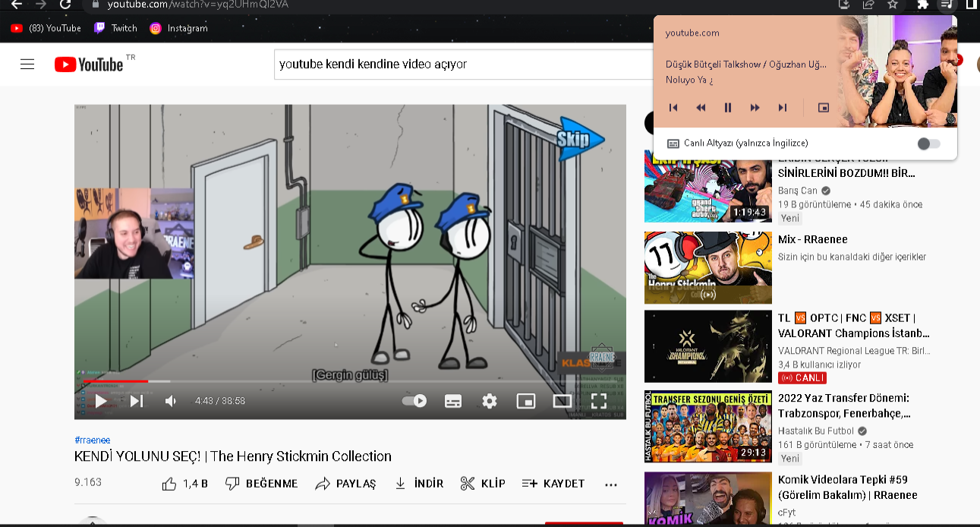Create a clip with KLİP

(x=483, y=484)
